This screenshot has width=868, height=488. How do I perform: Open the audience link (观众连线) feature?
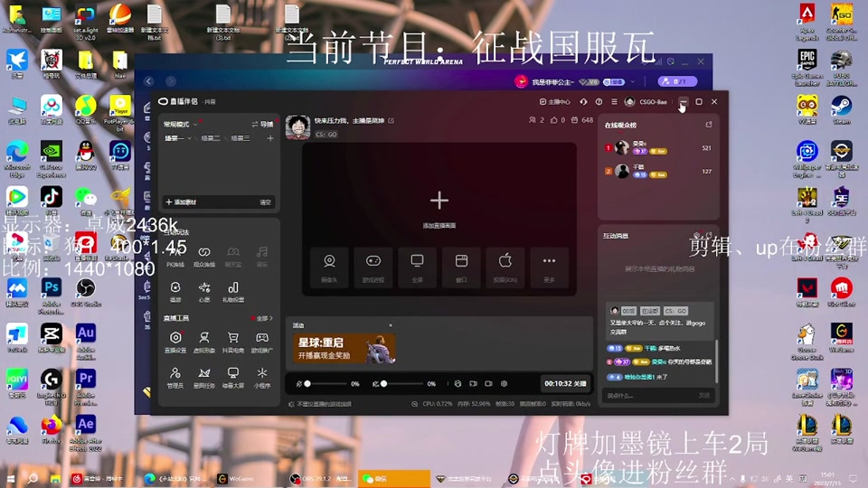[204, 258]
